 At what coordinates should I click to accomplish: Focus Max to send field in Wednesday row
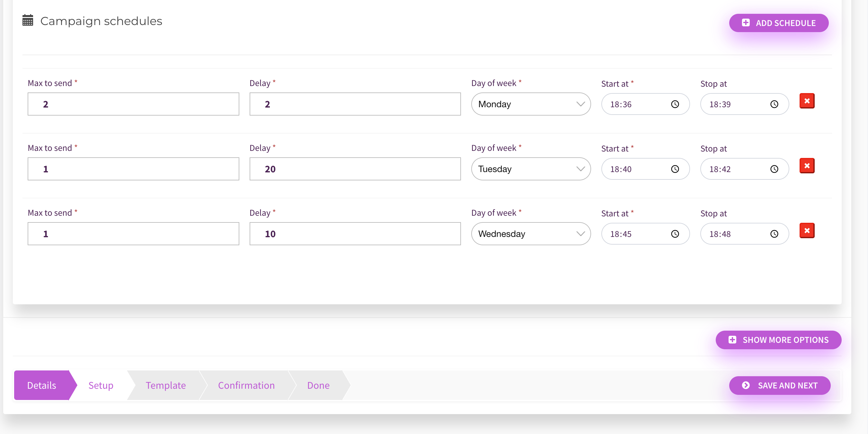pos(133,234)
